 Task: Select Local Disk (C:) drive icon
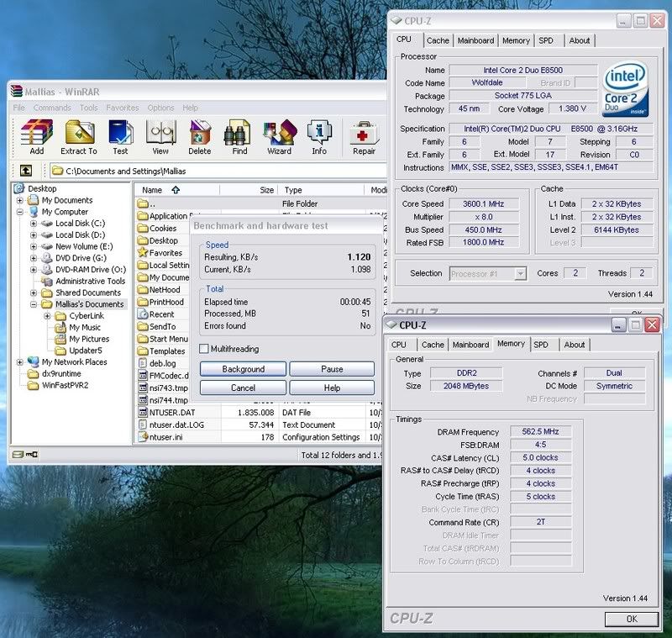coord(47,224)
